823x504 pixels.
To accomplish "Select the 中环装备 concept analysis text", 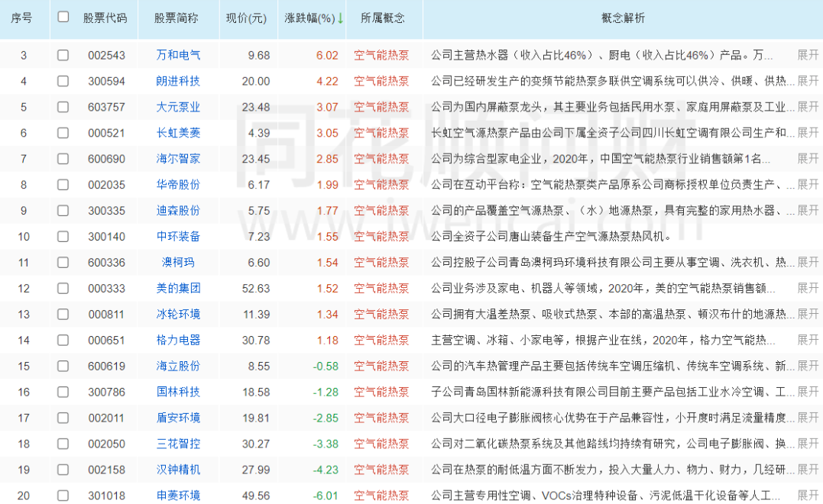I will click(x=551, y=237).
